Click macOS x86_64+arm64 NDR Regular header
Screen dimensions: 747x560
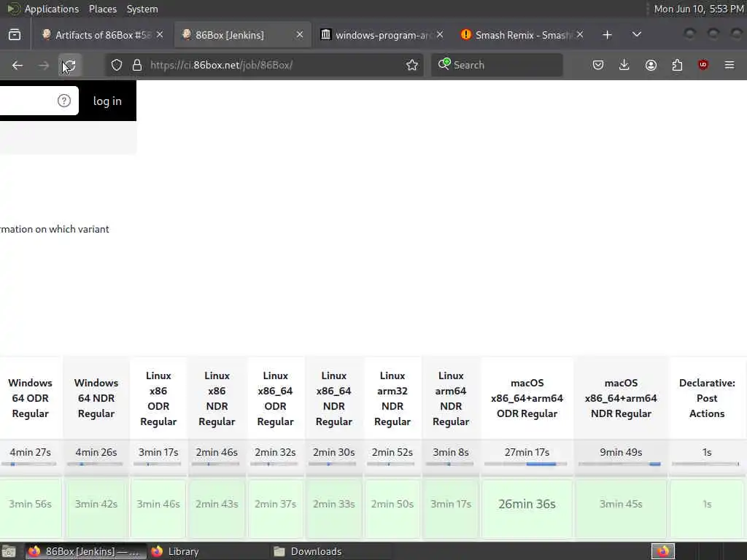(x=621, y=398)
